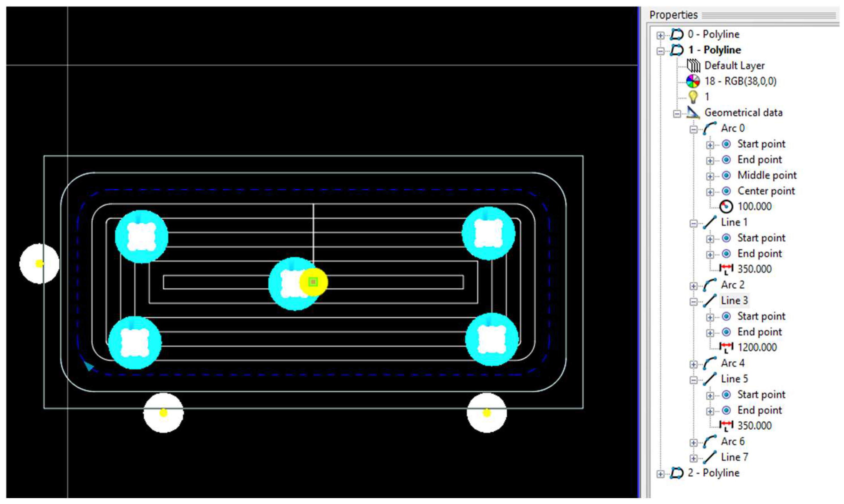Click the Arc 0 curve icon

[710, 128]
